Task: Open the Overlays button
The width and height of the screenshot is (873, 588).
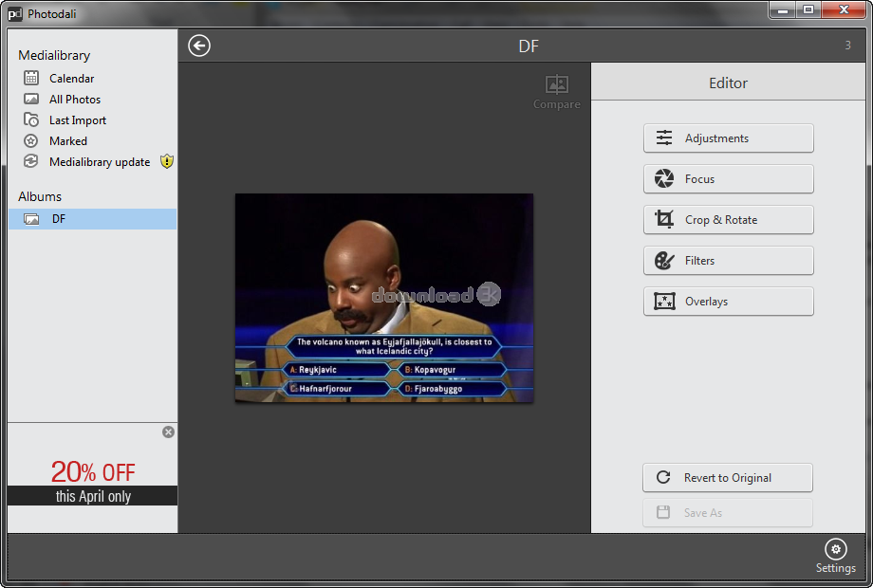Action: [728, 301]
